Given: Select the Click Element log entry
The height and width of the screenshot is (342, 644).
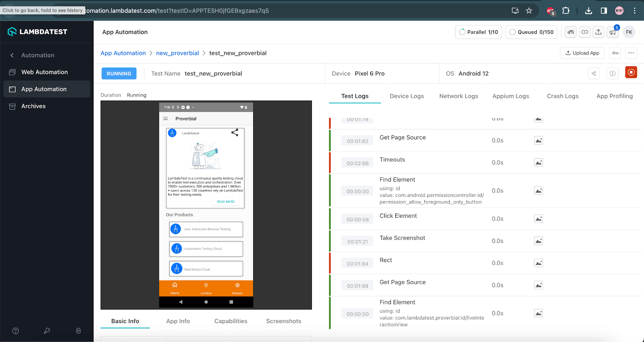Looking at the screenshot, I should point(485,219).
